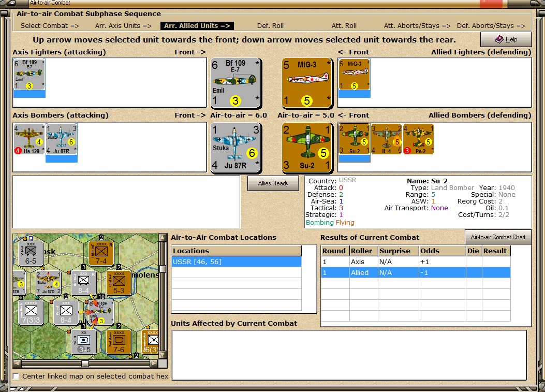The height and width of the screenshot is (392, 545).
Task: Click the Allies Ready button
Action: coord(273,183)
